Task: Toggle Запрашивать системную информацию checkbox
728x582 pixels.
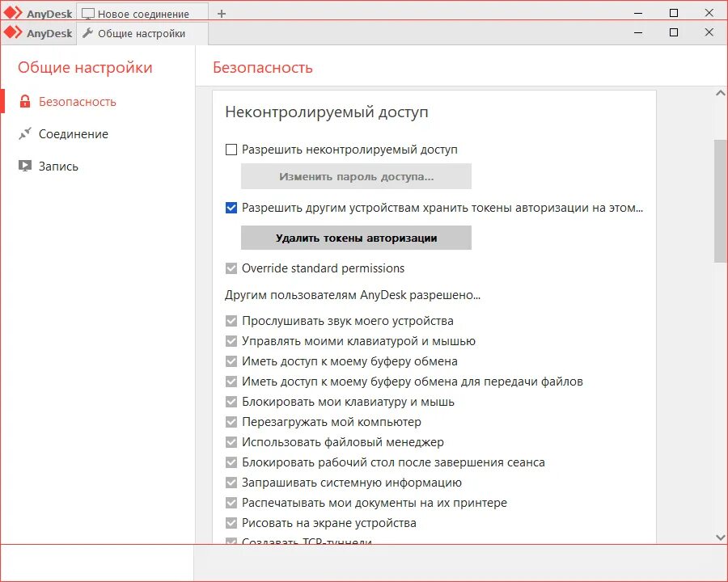Action: click(231, 483)
